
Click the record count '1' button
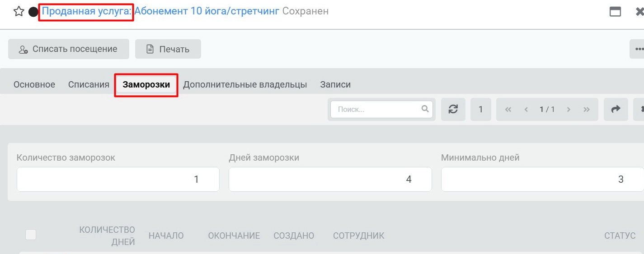[481, 109]
